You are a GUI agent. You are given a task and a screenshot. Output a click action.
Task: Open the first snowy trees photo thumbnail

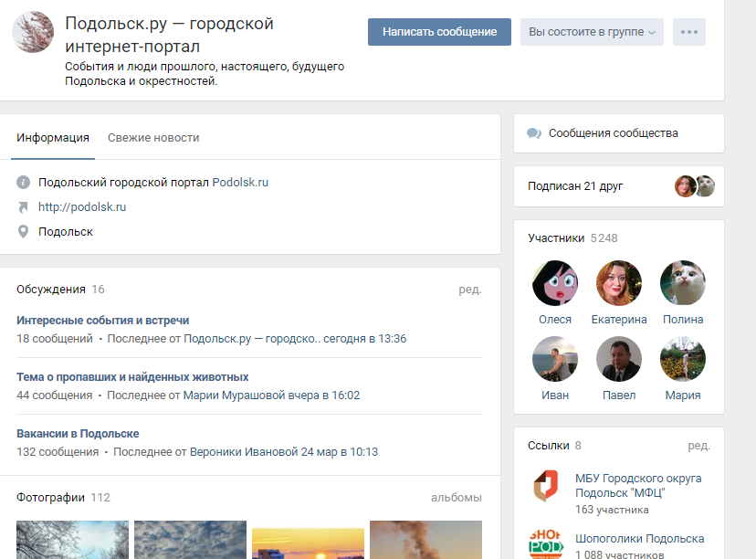(x=72, y=540)
